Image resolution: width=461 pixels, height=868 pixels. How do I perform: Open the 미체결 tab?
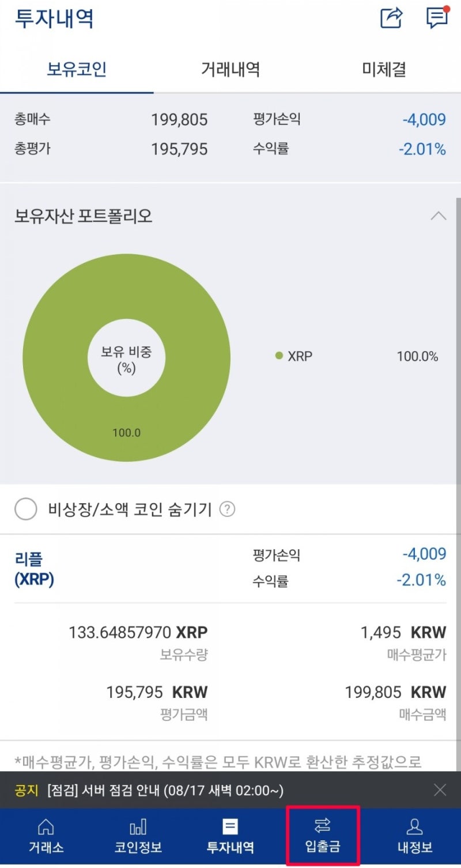tap(383, 69)
